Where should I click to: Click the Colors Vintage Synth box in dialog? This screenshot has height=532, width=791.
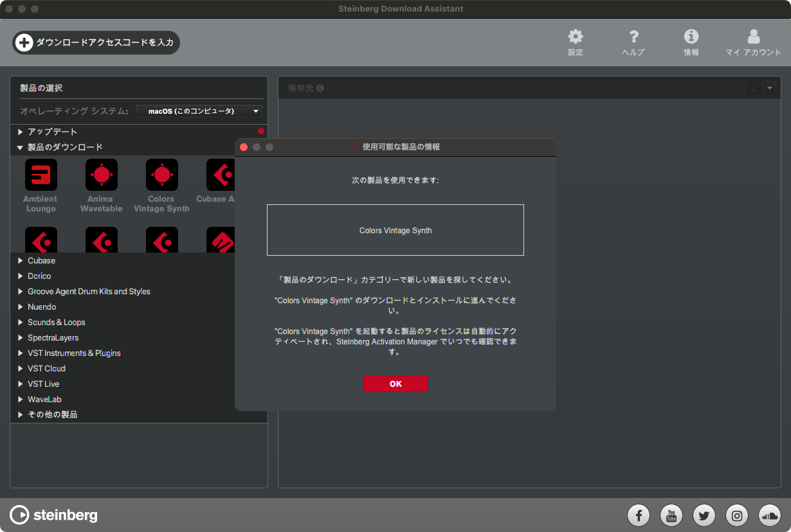click(395, 230)
